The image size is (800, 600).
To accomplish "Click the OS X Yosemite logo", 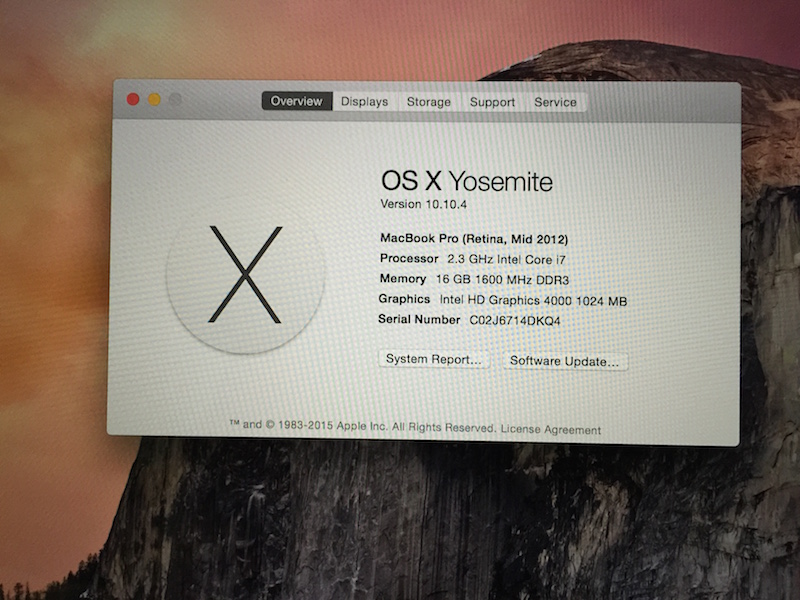I will (x=245, y=274).
